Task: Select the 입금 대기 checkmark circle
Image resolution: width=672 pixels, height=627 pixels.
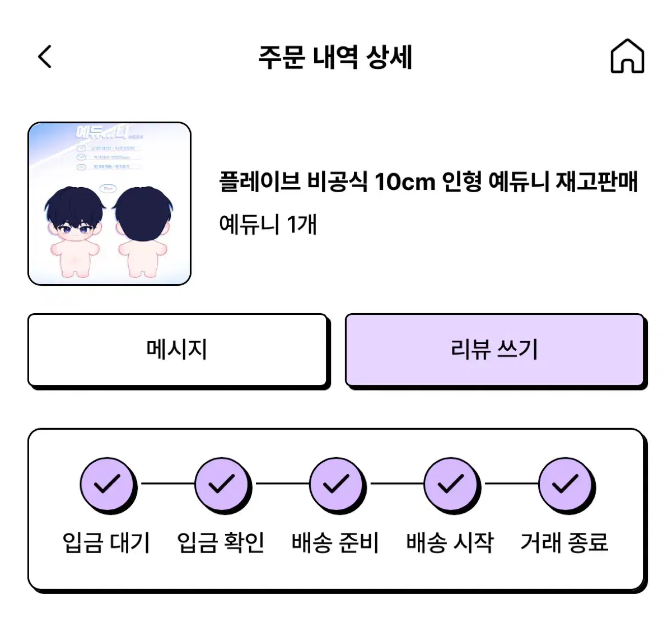Action: pyautogui.click(x=107, y=484)
